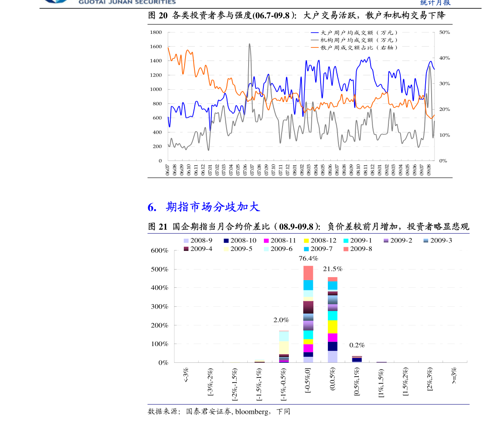Click the '2.0%' data label
Viewport: 504px width, 424px height.
[281, 320]
